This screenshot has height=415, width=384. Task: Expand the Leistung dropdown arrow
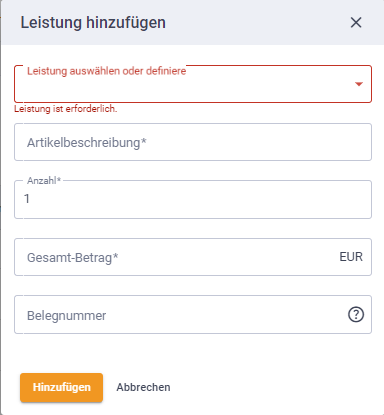[359, 84]
